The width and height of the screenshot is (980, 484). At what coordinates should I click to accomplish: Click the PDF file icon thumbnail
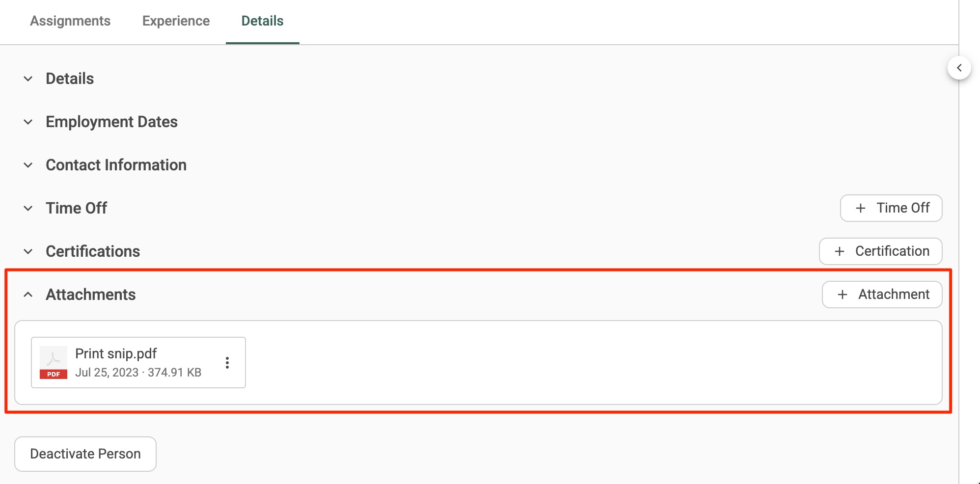[x=54, y=363]
